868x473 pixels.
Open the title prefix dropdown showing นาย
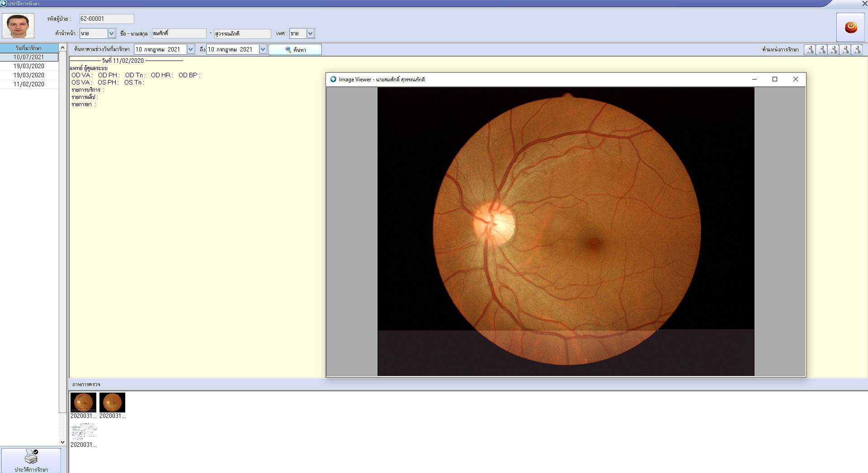coord(111,33)
